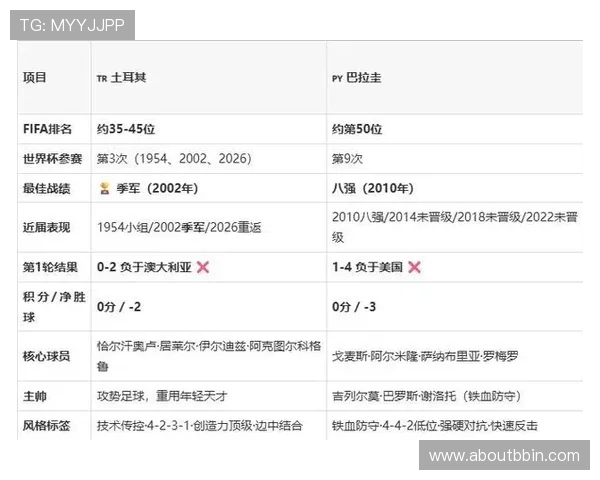
Task: Click the FIFA排名 row label
Action: click(47, 129)
